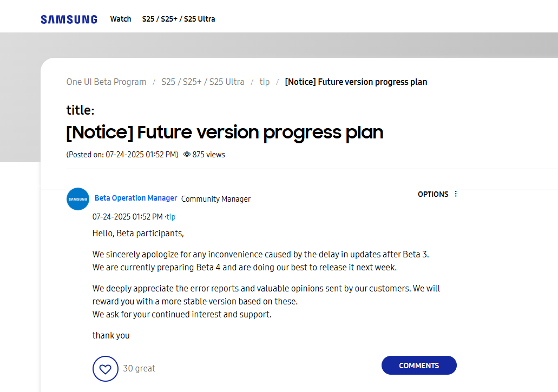Screen dimensions: 558x392
Task: Toggle the heart like icon on the post
Action: pos(106,368)
